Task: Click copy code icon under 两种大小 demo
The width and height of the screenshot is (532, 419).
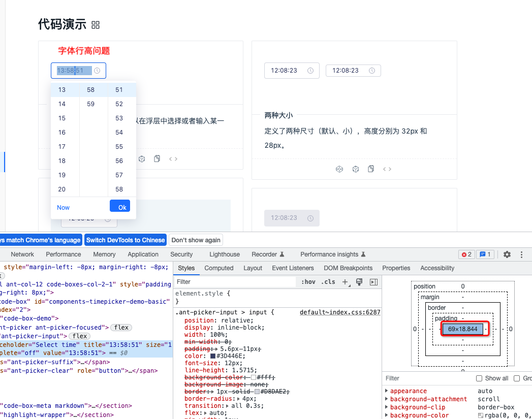Action: point(371,169)
